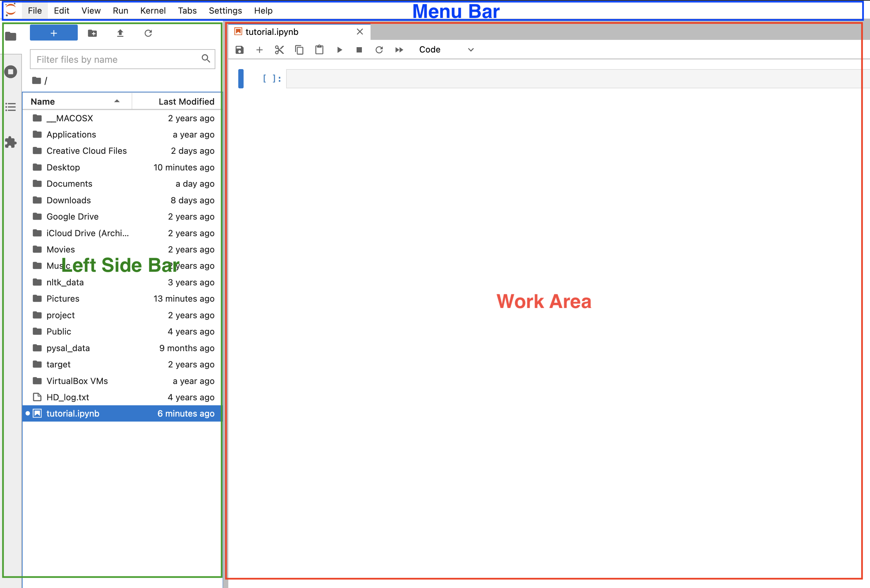Viewport: 870px width, 588px height.
Task: Click the upload files icon
Action: pyautogui.click(x=120, y=33)
